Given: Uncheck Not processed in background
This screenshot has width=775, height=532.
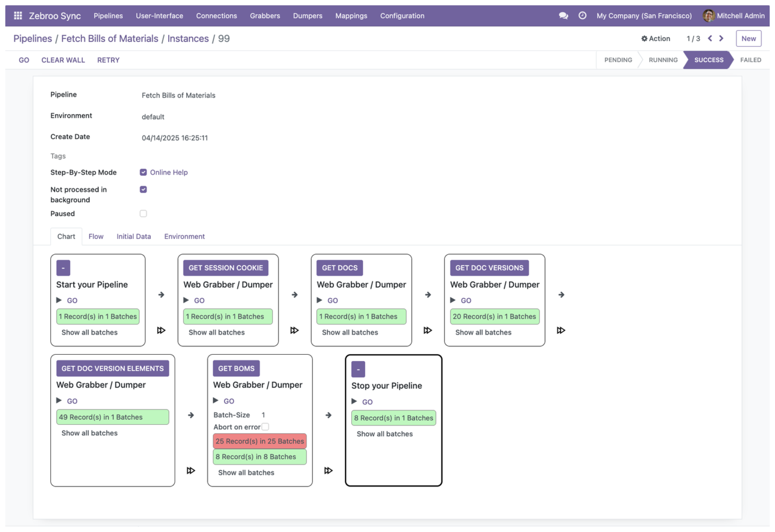Looking at the screenshot, I should tap(143, 189).
